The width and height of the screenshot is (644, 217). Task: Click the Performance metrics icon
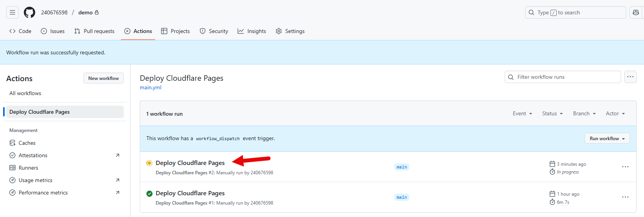(x=12, y=193)
